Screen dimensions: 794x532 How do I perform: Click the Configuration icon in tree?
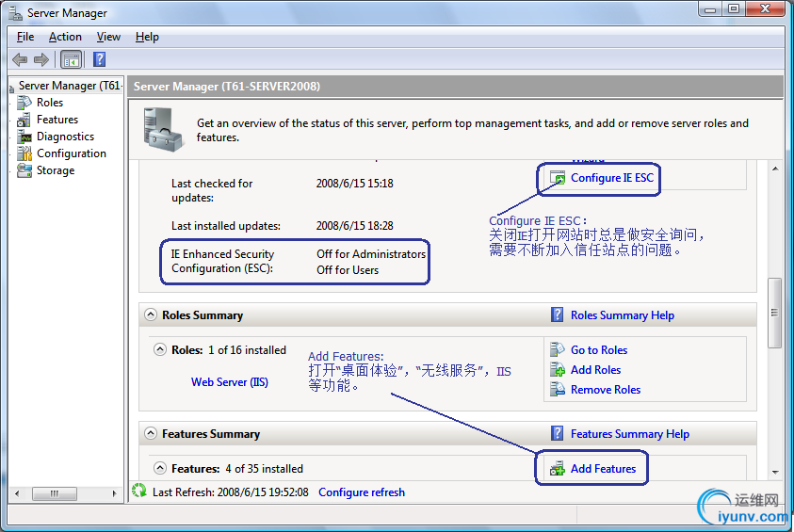(x=24, y=153)
